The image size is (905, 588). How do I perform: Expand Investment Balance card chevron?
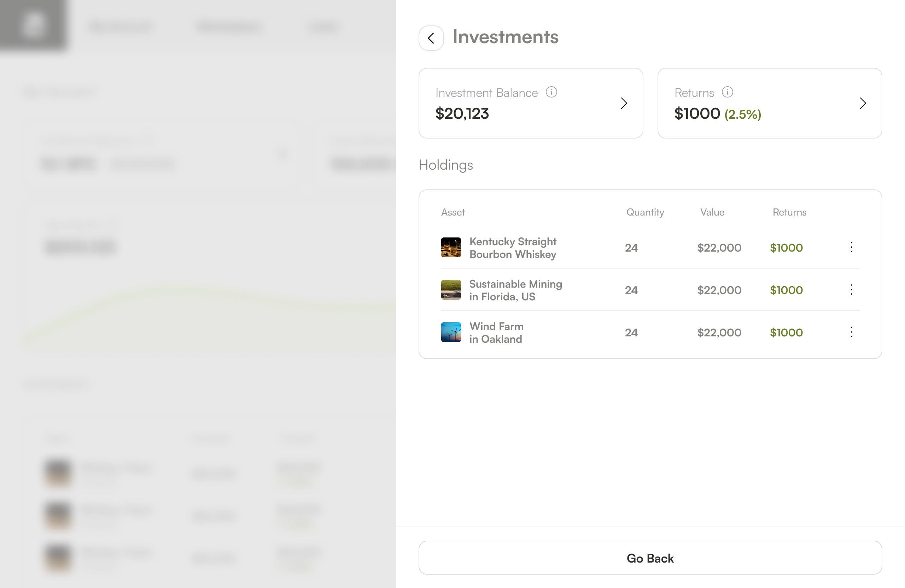tap(624, 103)
